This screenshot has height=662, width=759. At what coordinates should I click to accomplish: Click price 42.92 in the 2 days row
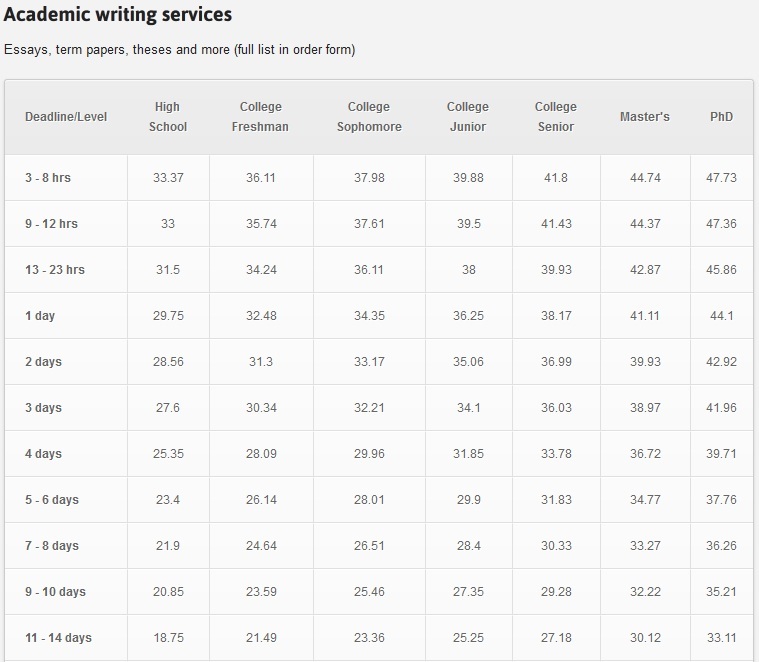point(721,361)
